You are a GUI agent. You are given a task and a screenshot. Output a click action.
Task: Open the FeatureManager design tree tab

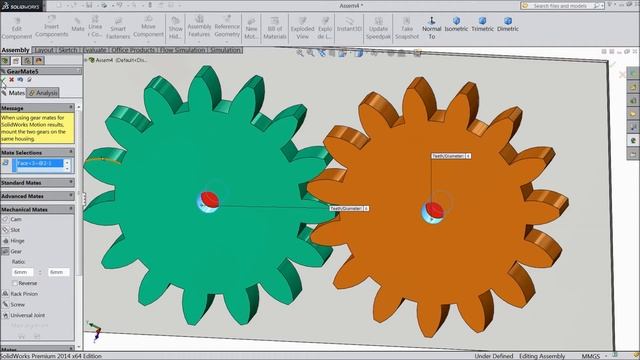coord(5,61)
